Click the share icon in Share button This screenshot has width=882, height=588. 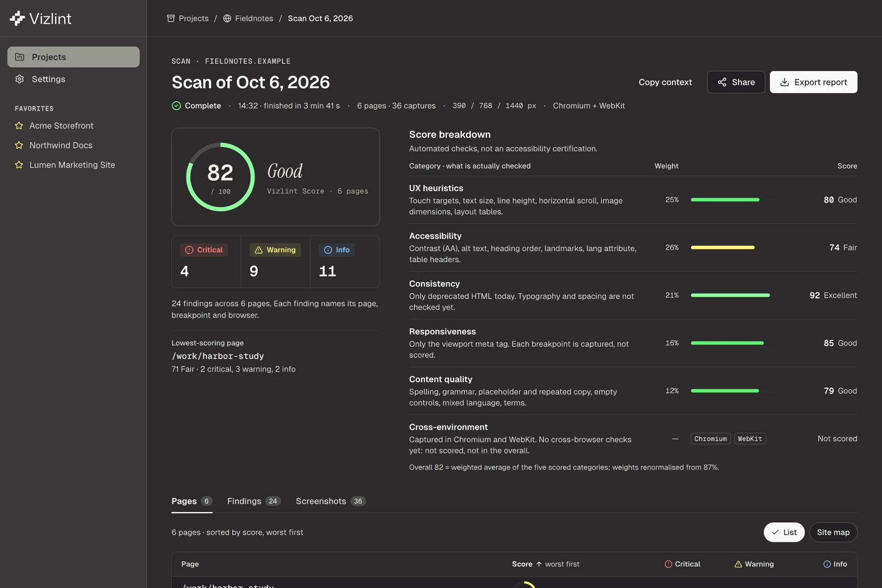(722, 82)
